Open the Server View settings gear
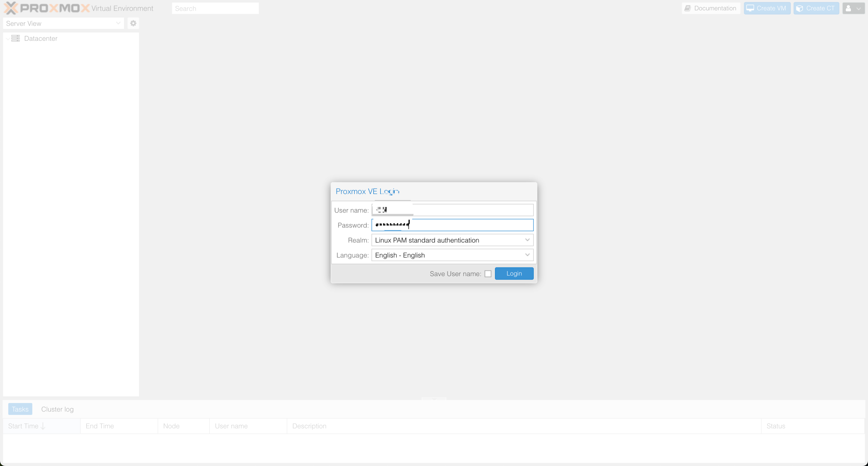Image resolution: width=868 pixels, height=466 pixels. pyautogui.click(x=133, y=23)
